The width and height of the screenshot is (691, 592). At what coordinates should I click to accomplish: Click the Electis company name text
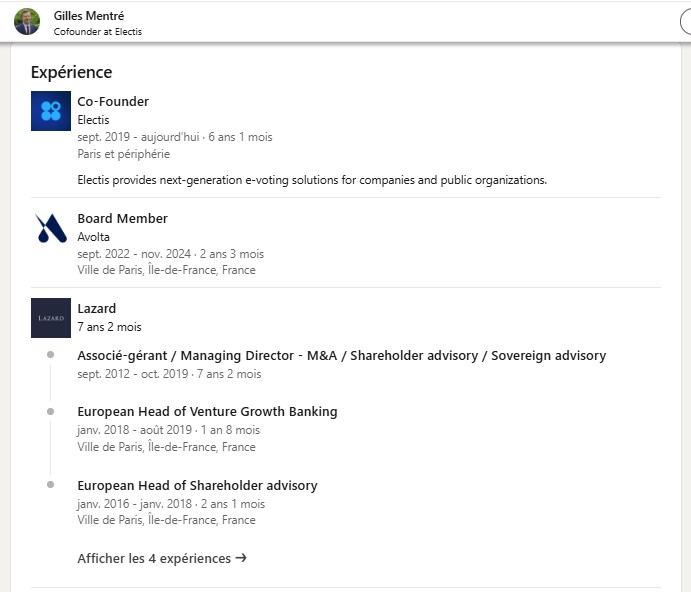pos(93,120)
